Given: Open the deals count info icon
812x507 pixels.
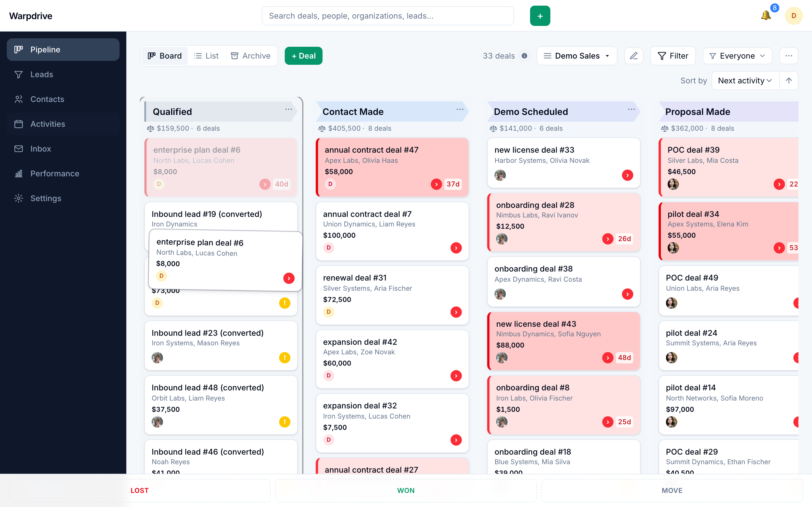Looking at the screenshot, I should [x=524, y=56].
